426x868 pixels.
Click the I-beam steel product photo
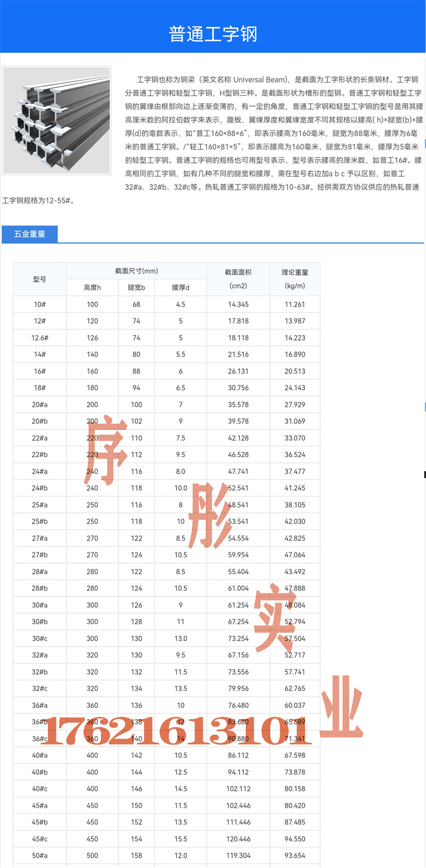56,120
